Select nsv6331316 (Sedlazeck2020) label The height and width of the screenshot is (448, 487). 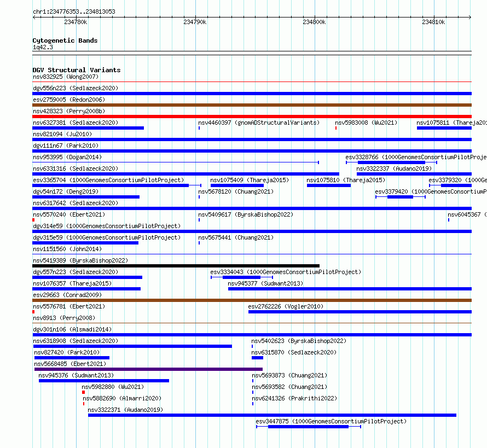[76, 168]
